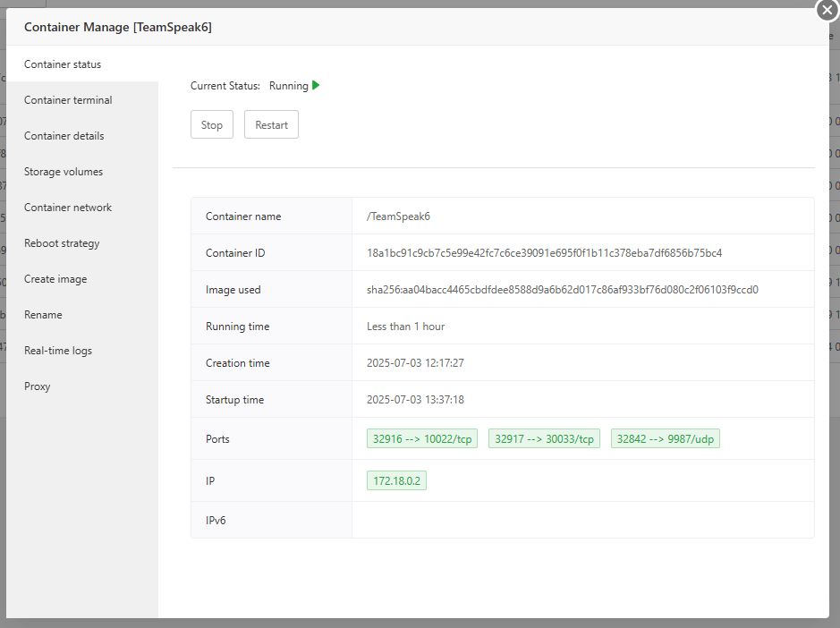Viewport: 840px width, 628px height.
Task: Click creation time 2025-07-03 12:17:27
Action: (415, 363)
